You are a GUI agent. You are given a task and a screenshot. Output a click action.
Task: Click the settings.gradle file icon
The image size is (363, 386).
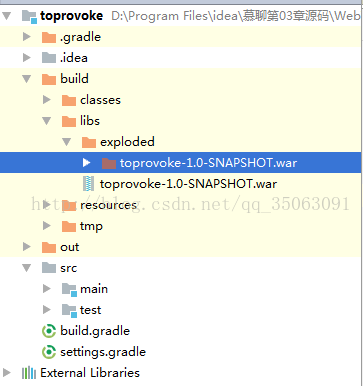pos(49,352)
